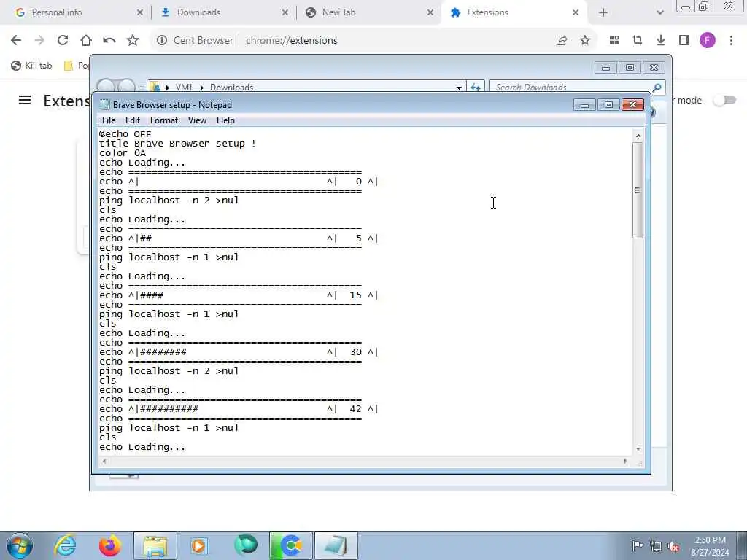The width and height of the screenshot is (747, 560).
Task: Open Windows Media Player from the taskbar
Action: 200,545
